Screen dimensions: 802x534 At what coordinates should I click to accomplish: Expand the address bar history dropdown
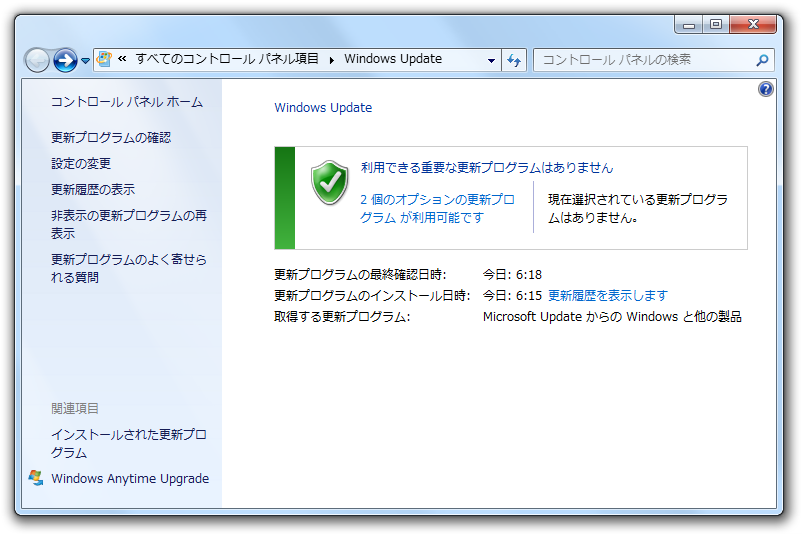(x=491, y=60)
